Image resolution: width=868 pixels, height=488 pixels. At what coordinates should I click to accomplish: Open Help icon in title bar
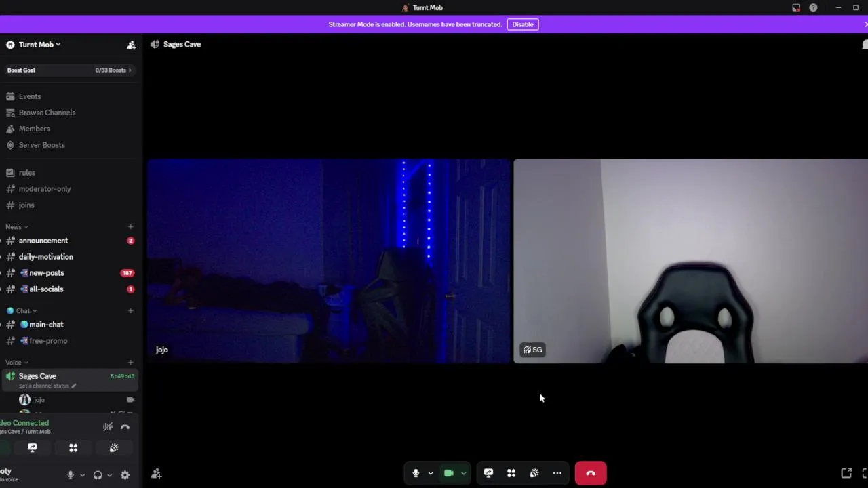[813, 7]
